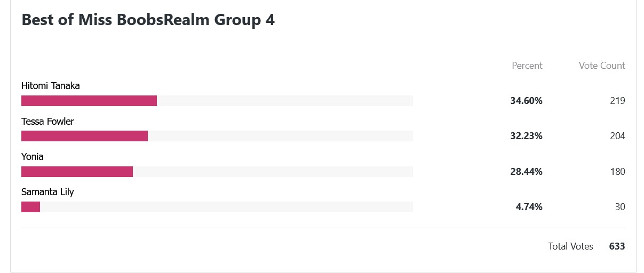Click Samanta Lily's short pink bar
Viewport: 644px width, 273px height.
[x=30, y=207]
